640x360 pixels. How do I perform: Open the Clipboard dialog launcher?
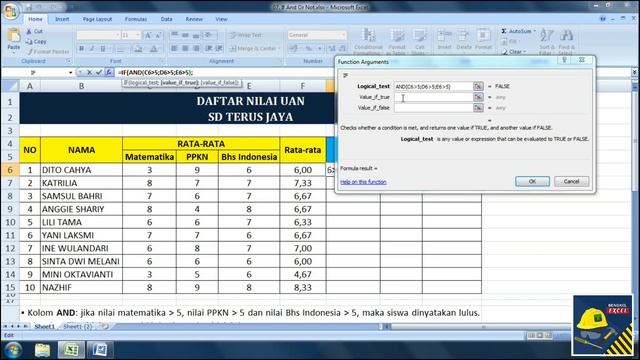68,61
